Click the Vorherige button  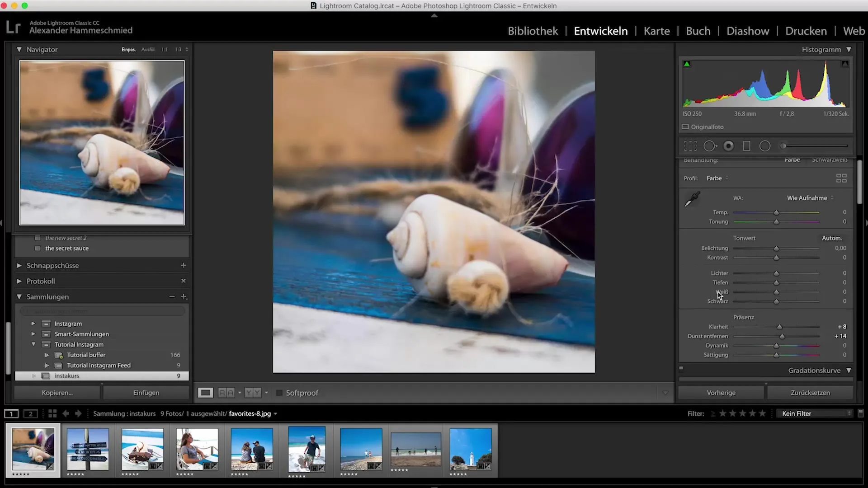(x=721, y=393)
